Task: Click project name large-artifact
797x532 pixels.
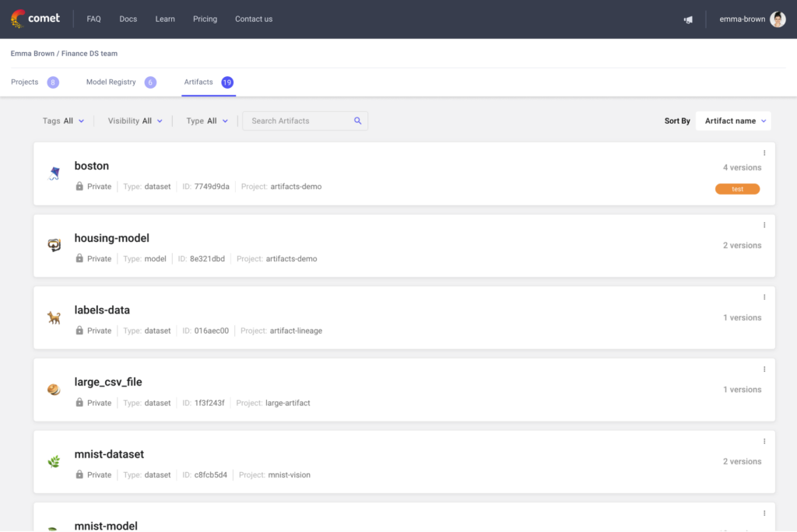Action: (x=288, y=403)
